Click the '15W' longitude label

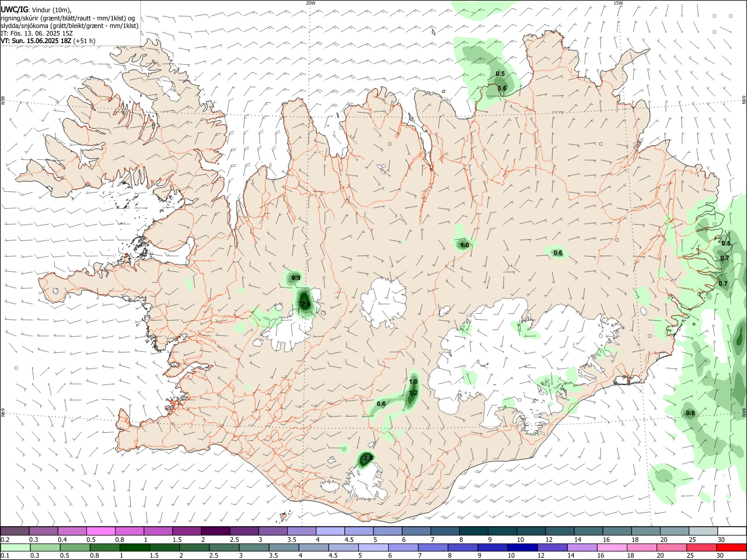618,3
